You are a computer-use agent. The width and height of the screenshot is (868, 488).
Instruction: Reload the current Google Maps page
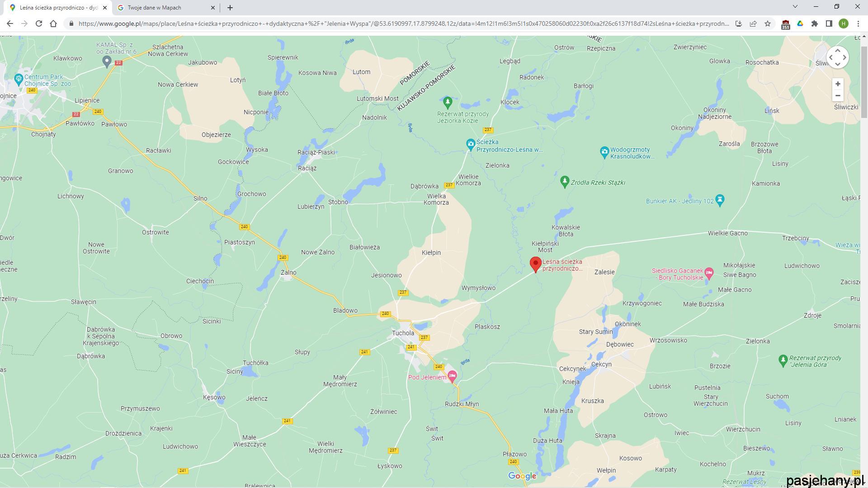point(39,23)
